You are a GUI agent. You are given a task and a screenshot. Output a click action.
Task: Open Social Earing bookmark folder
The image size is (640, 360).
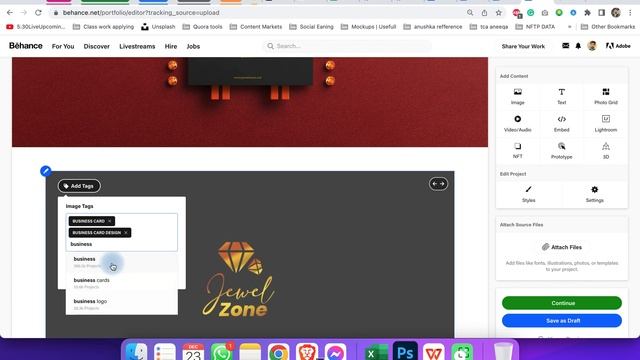pos(311,27)
